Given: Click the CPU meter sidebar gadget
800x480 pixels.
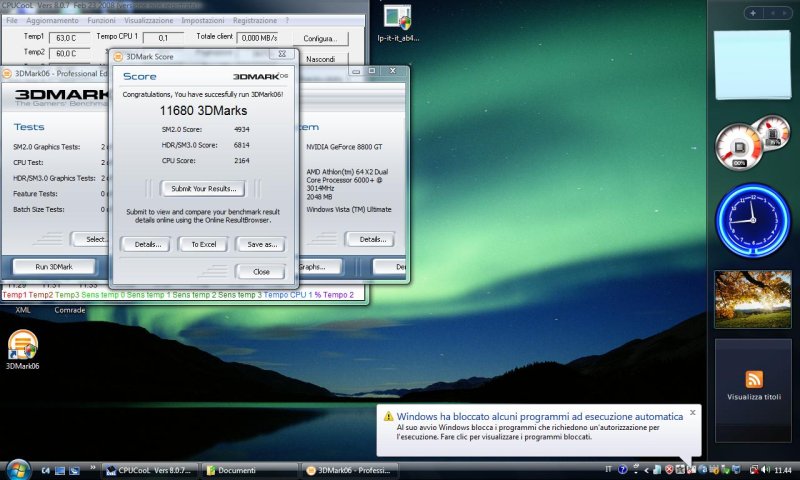Looking at the screenshot, I should 753,143.
